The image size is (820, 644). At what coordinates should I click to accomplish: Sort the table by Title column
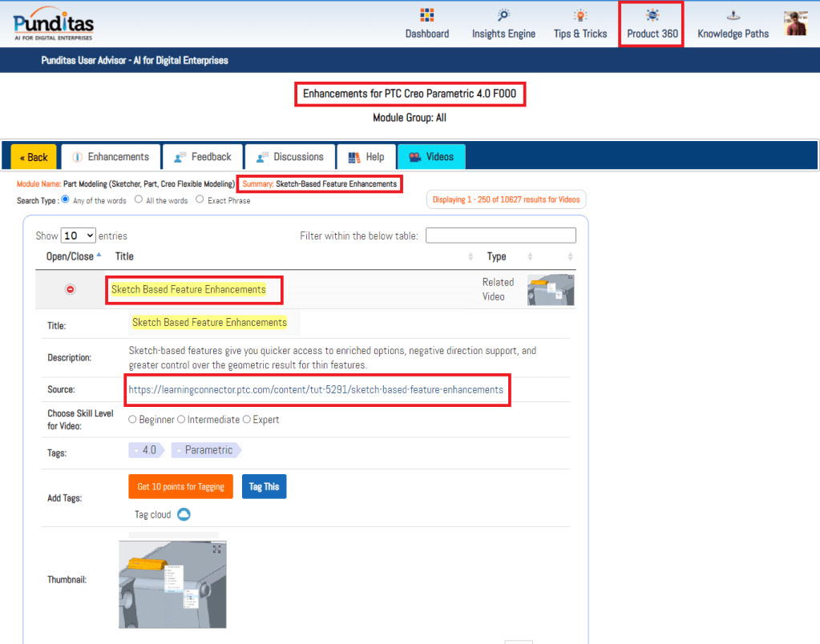pyautogui.click(x=125, y=256)
